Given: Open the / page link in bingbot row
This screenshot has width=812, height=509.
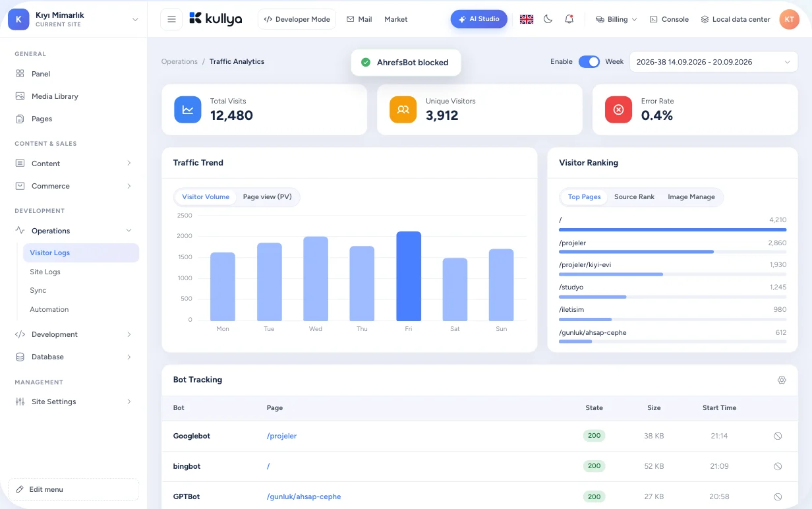Looking at the screenshot, I should (x=268, y=466).
